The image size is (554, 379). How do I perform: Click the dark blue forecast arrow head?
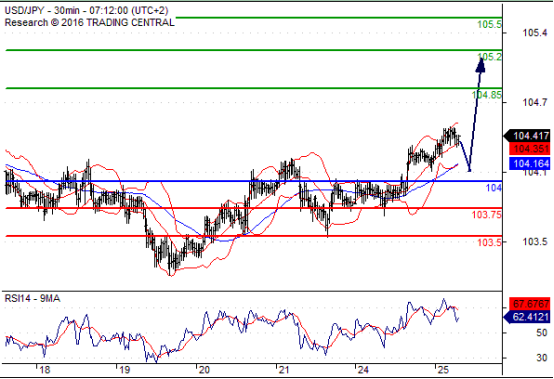(481, 65)
